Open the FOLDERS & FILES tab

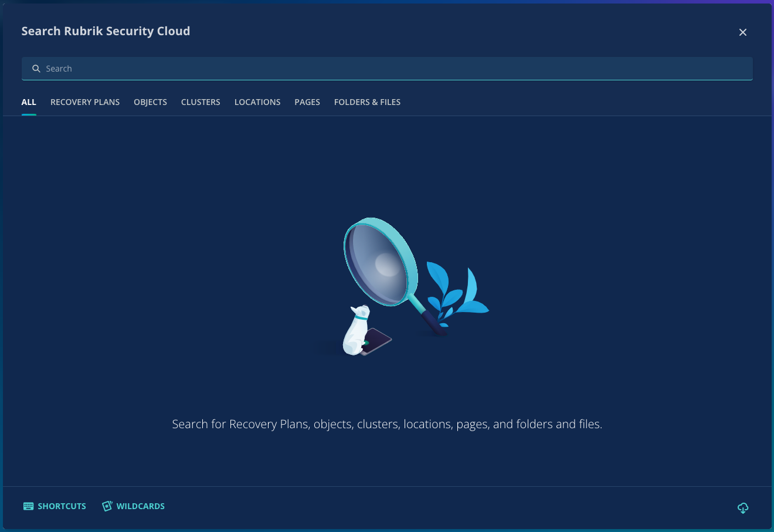point(367,102)
